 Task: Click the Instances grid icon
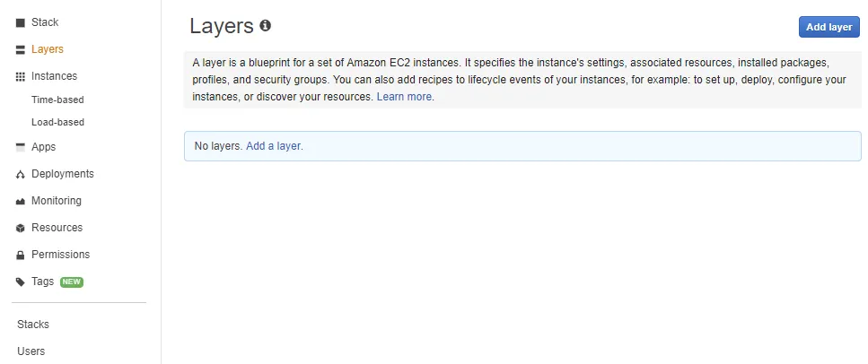[x=21, y=76]
